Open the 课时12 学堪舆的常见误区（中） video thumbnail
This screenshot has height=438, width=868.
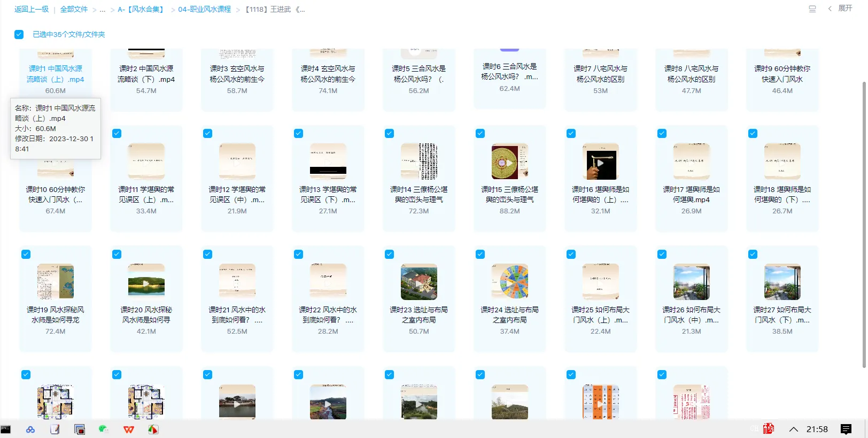click(x=237, y=162)
